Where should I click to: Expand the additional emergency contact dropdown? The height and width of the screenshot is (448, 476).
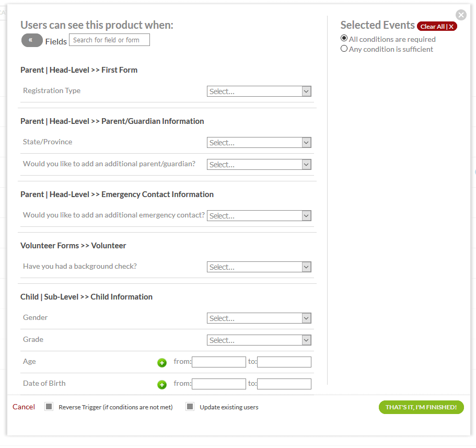(x=259, y=216)
